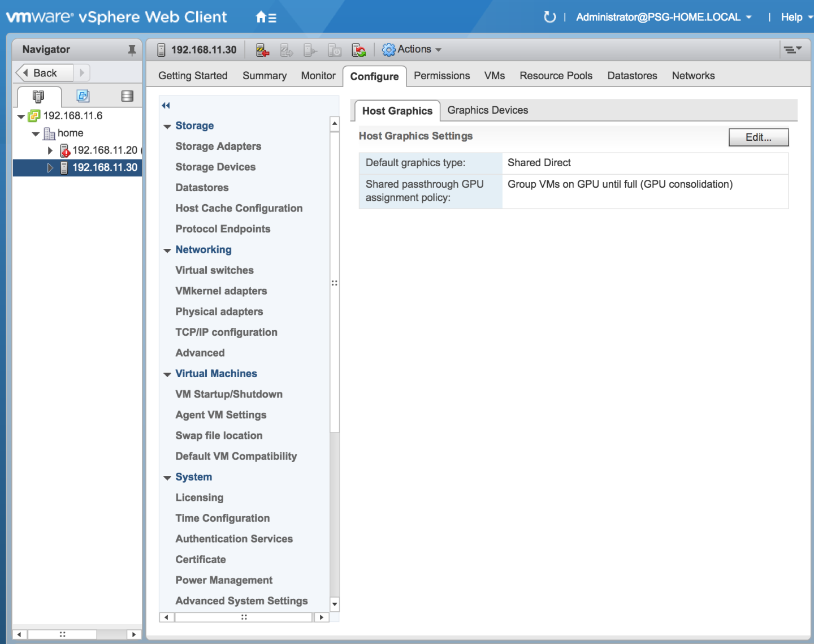
Task: Open the Storage navigator view icon
Action: point(126,96)
